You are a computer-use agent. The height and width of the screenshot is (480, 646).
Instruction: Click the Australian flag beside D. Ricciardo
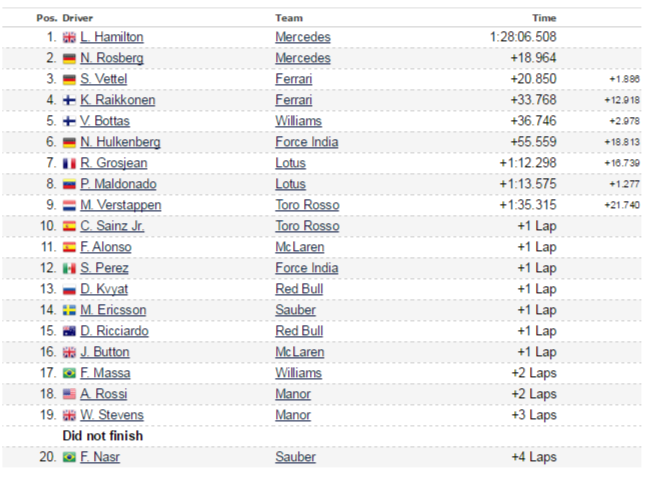pyautogui.click(x=69, y=331)
